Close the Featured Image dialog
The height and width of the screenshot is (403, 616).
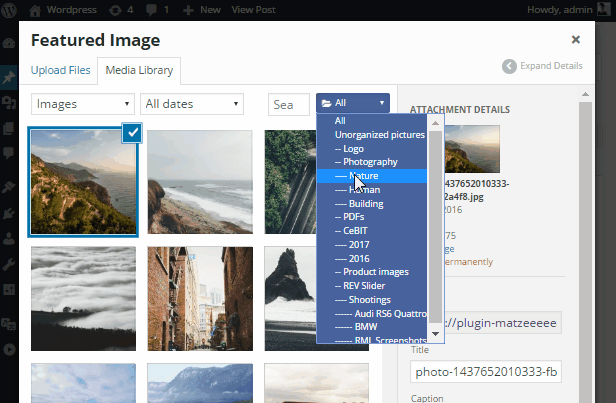576,39
